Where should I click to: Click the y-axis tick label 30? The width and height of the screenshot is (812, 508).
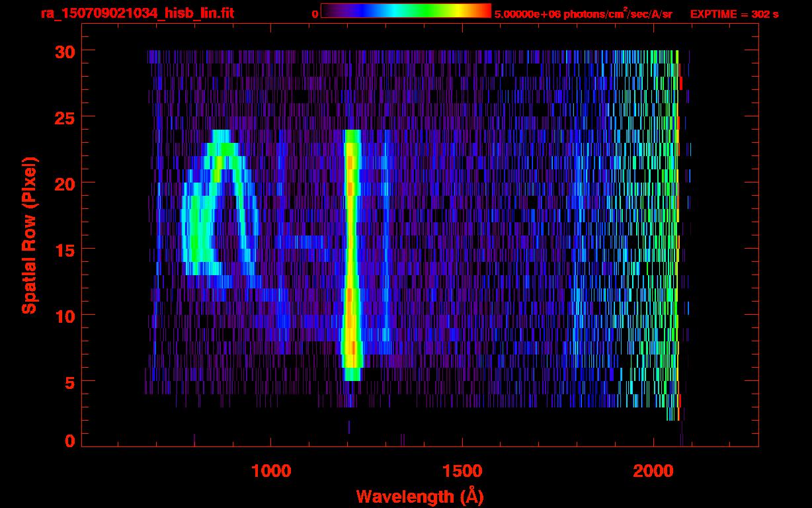point(65,51)
